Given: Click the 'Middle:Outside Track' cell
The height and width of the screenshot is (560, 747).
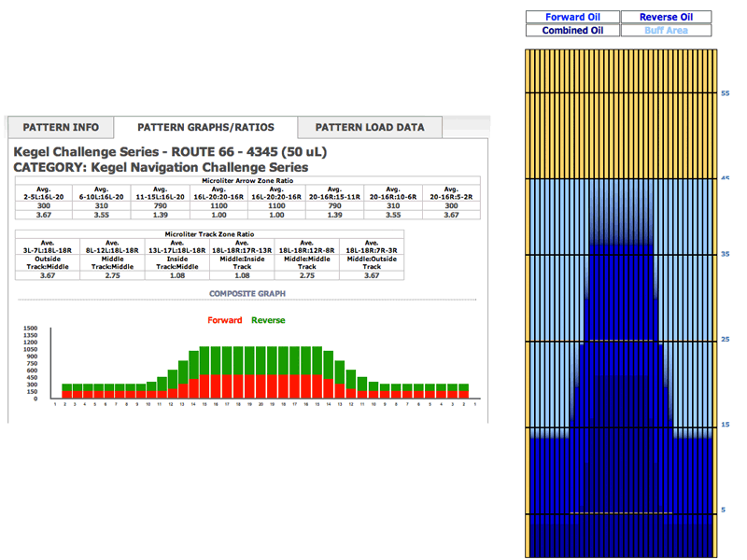Looking at the screenshot, I should [x=372, y=263].
